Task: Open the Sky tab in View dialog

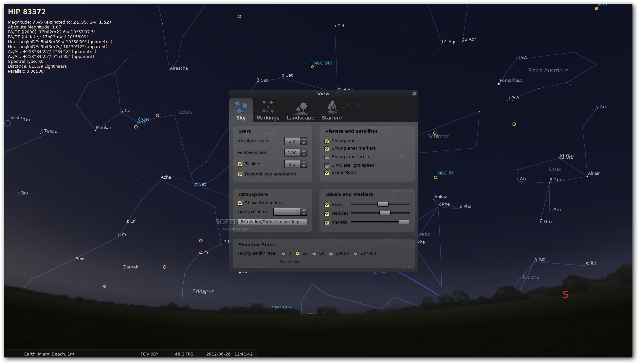Action: pyautogui.click(x=241, y=110)
